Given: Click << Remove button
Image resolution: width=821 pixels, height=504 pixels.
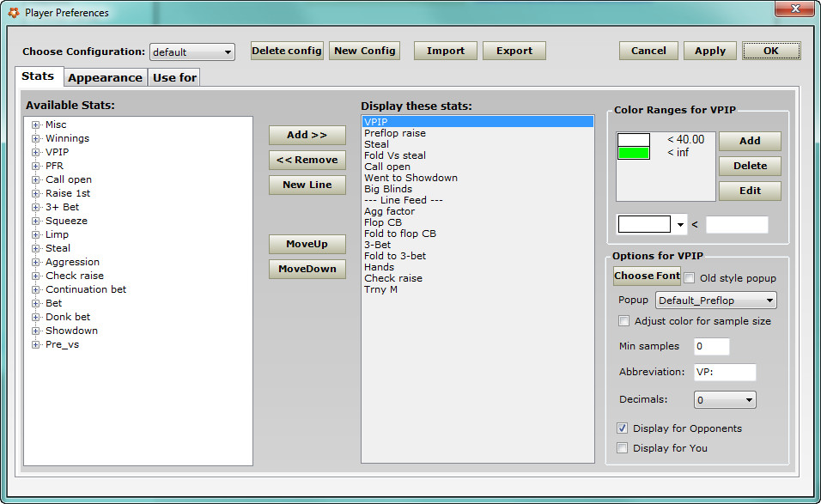Looking at the screenshot, I should click(307, 161).
